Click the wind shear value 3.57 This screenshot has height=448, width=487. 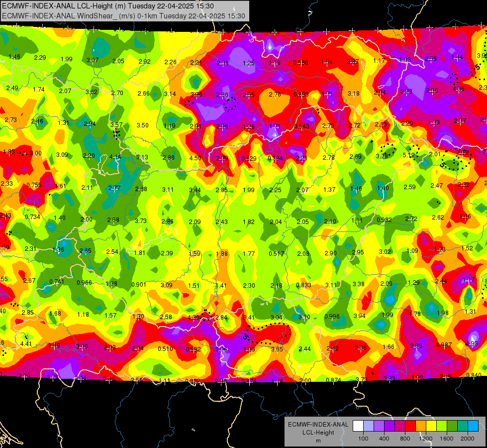116,124
